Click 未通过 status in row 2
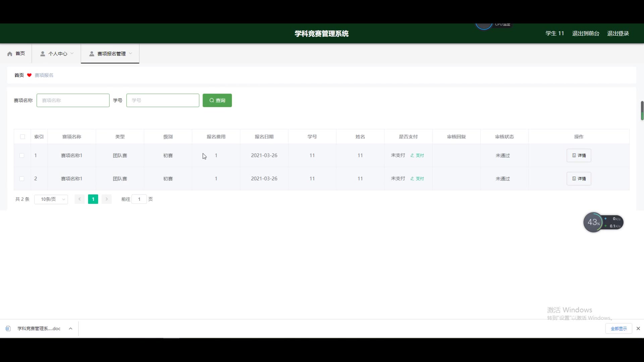Image resolution: width=644 pixels, height=362 pixels. (503, 179)
